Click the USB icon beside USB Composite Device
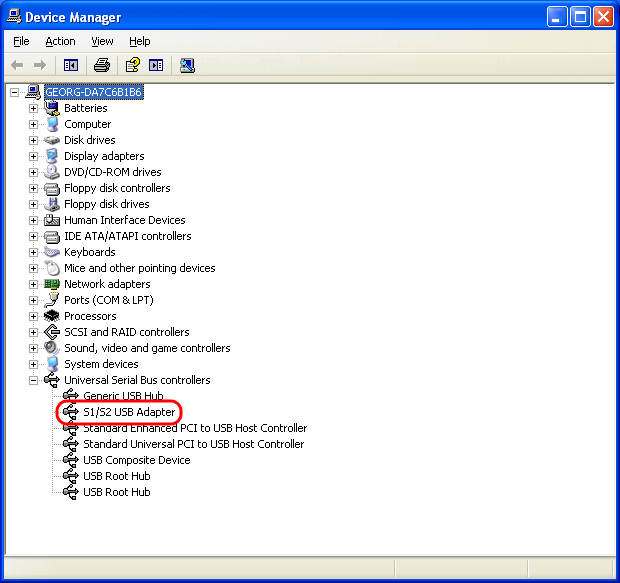Screen dimensions: 620x583 point(71,460)
